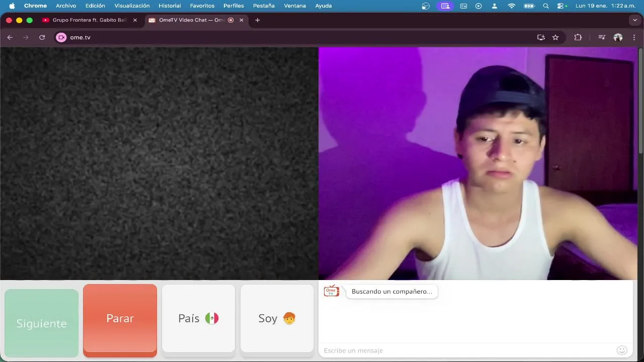Expand the tab search chevron
644x362 pixels.
[634, 20]
